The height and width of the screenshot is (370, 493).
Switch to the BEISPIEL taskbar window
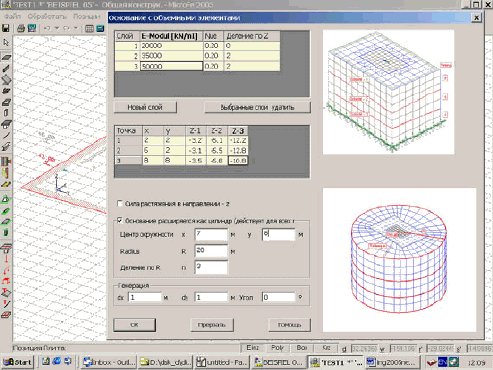click(278, 362)
